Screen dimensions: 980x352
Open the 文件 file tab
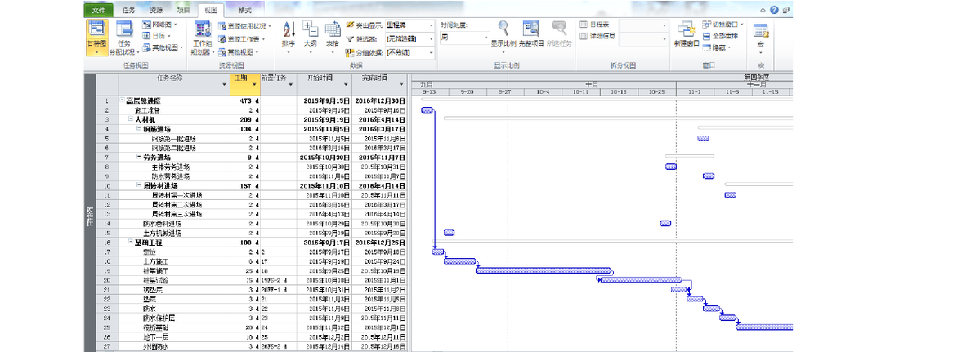(x=98, y=10)
